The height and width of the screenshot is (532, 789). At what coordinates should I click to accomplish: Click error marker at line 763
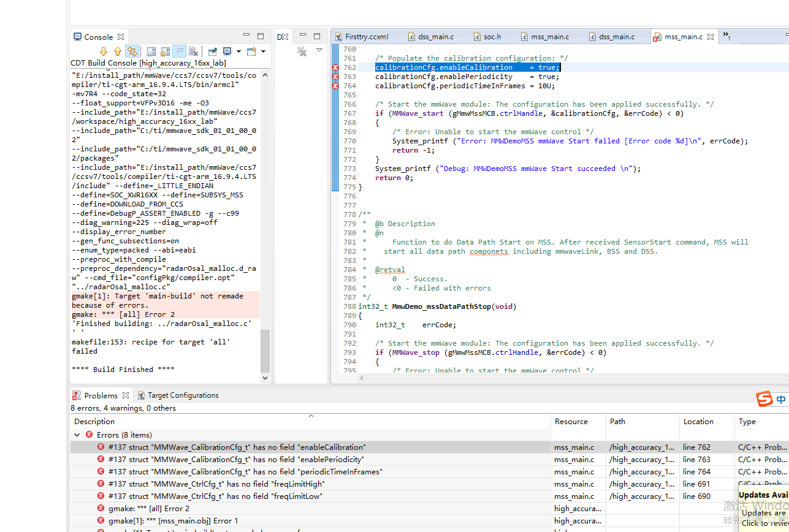tap(335, 77)
